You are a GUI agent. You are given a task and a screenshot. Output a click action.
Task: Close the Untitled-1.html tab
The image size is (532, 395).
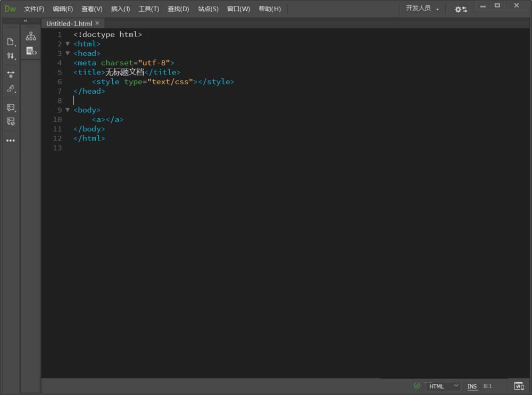97,23
